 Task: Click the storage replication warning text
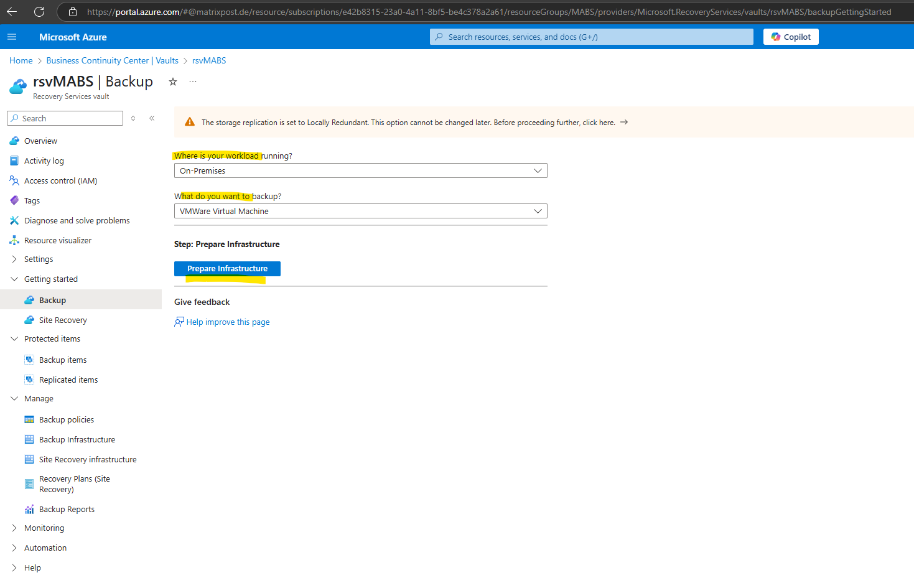[x=408, y=123]
